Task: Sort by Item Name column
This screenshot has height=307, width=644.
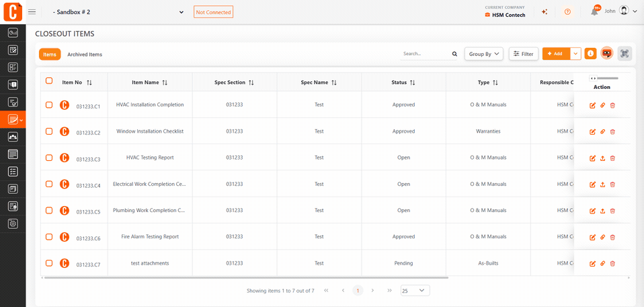Action: 165,83
